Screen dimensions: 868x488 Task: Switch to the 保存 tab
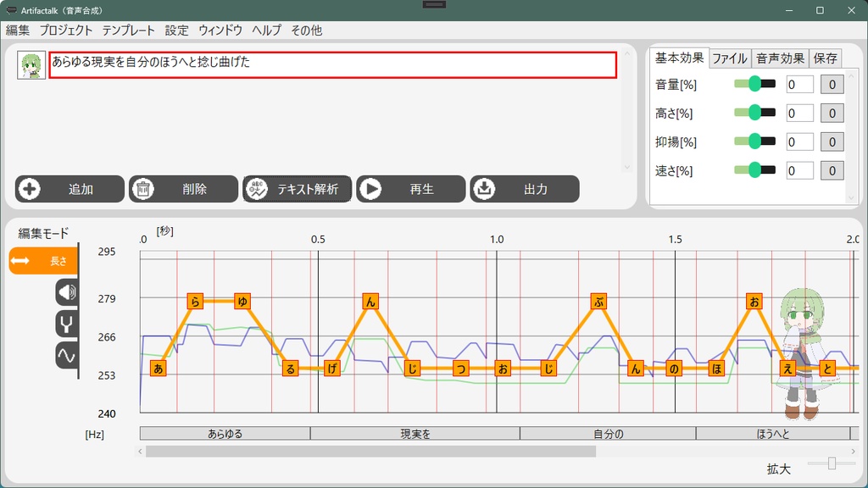click(826, 58)
